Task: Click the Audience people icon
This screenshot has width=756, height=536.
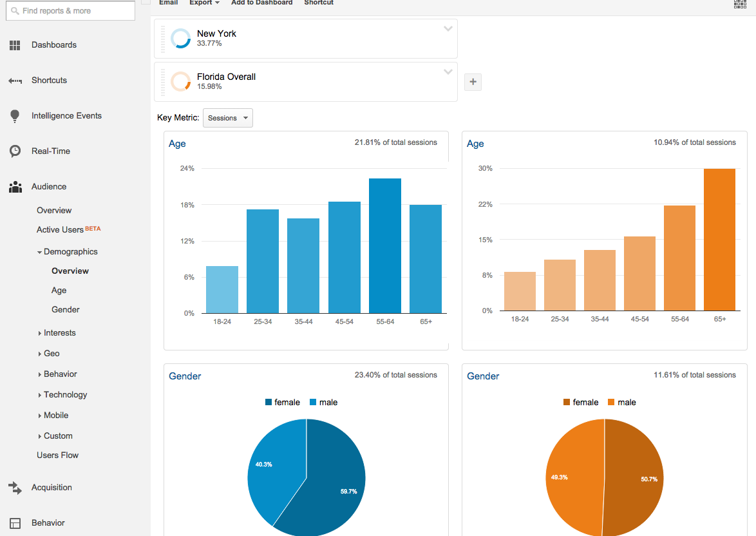Action: click(15, 186)
